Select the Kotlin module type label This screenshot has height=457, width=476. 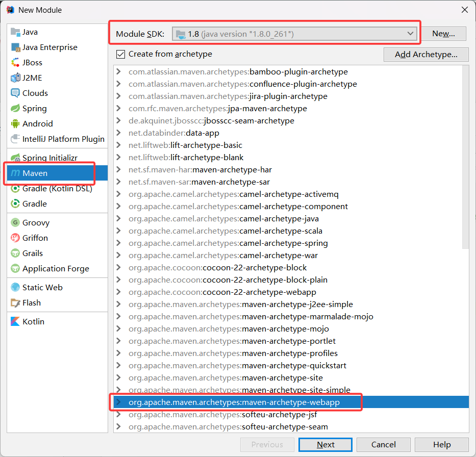(x=33, y=321)
